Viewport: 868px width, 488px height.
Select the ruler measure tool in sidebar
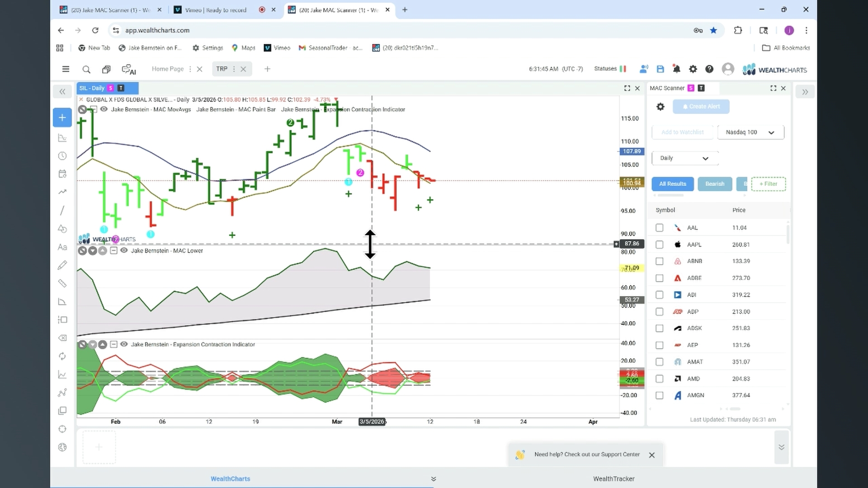(x=62, y=283)
